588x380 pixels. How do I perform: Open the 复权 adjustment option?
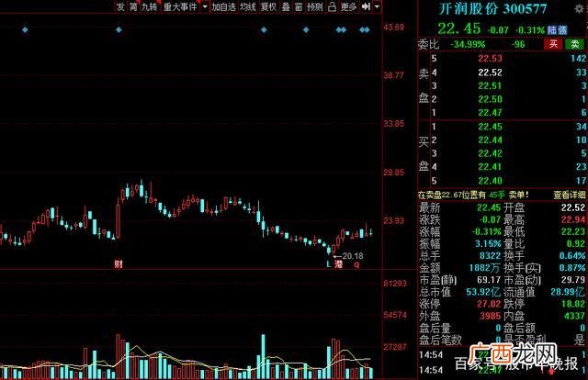tap(268, 6)
